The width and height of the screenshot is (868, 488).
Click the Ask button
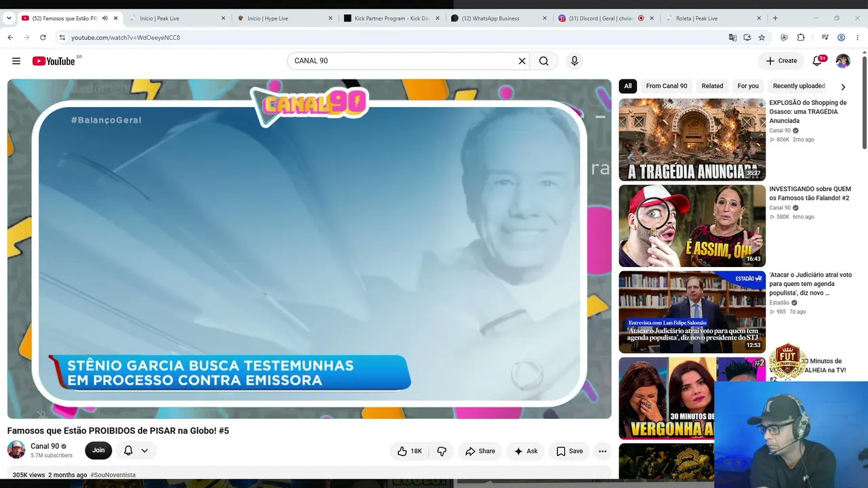coord(526,451)
